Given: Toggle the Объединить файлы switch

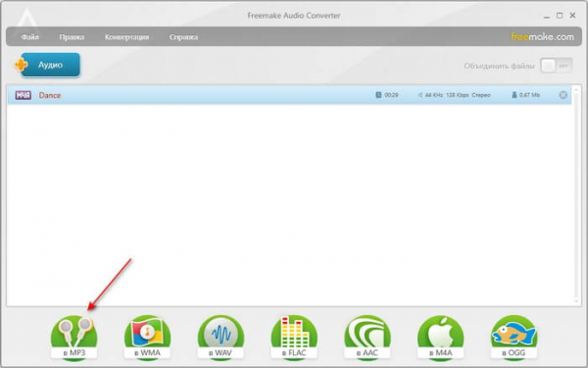Looking at the screenshot, I should [x=556, y=66].
